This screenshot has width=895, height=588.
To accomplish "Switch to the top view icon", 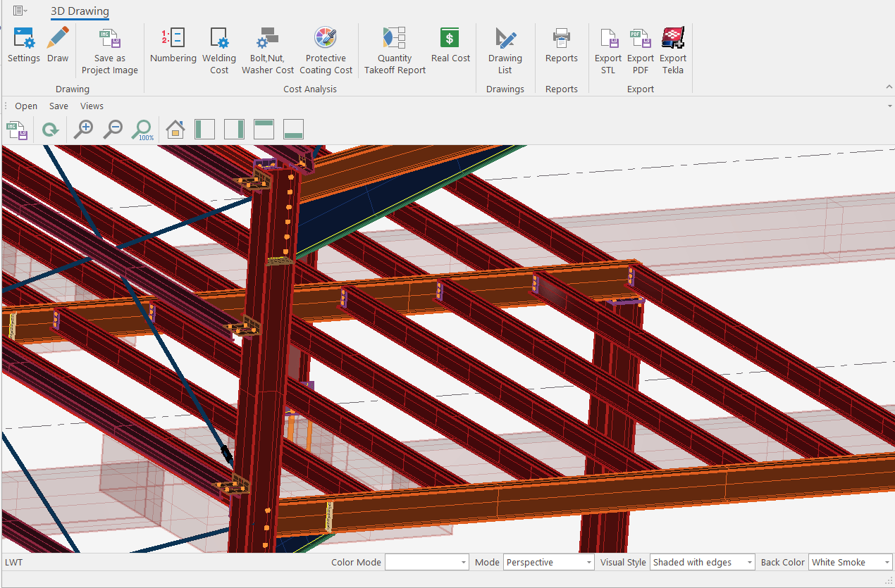I will [x=264, y=130].
